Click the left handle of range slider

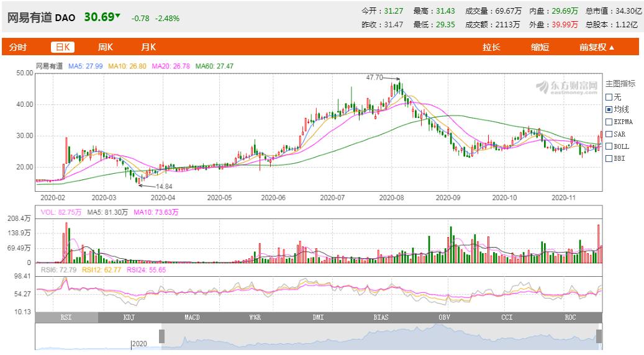coord(162,336)
